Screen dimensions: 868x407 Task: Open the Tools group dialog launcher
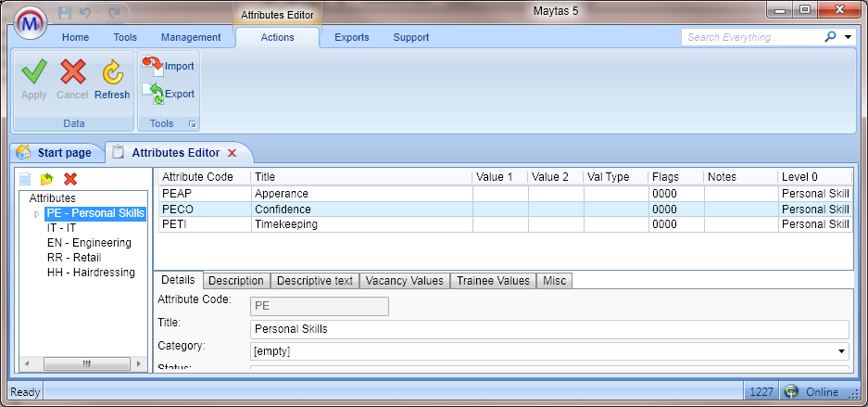193,123
